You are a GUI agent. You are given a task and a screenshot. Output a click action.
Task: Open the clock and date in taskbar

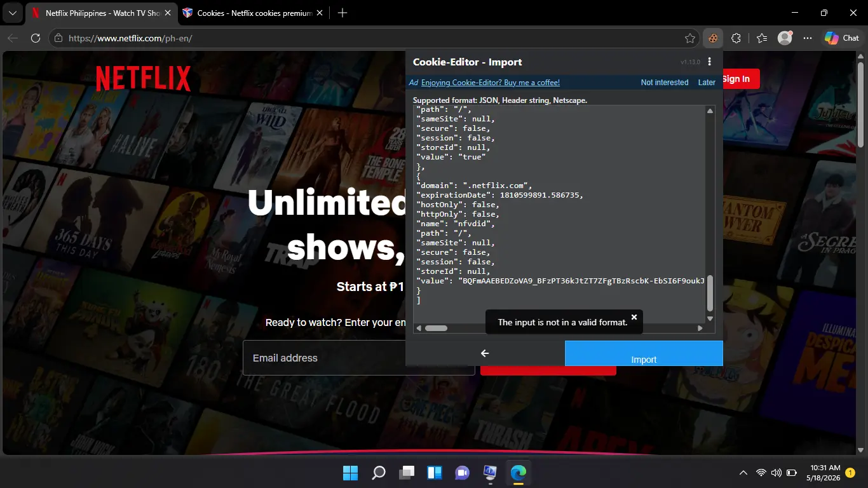pyautogui.click(x=824, y=473)
